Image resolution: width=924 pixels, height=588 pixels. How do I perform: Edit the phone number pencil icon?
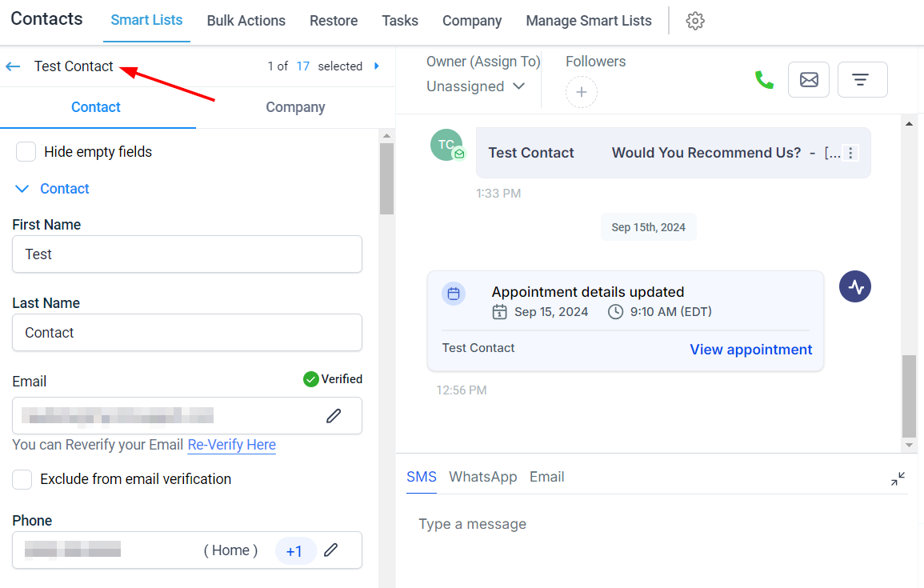pyautogui.click(x=330, y=550)
